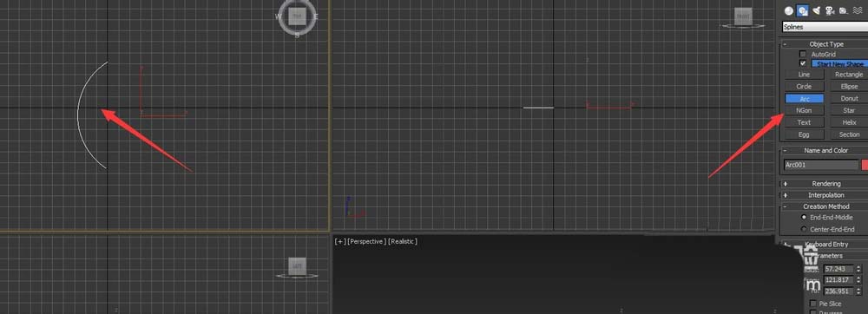Click the Line shape button
The height and width of the screenshot is (314, 868).
point(805,74)
